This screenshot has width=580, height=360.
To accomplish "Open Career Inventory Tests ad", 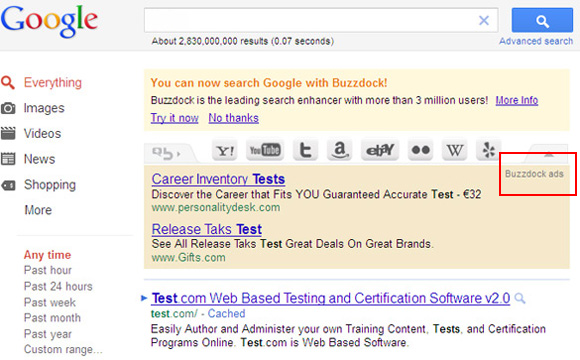I will click(x=218, y=179).
